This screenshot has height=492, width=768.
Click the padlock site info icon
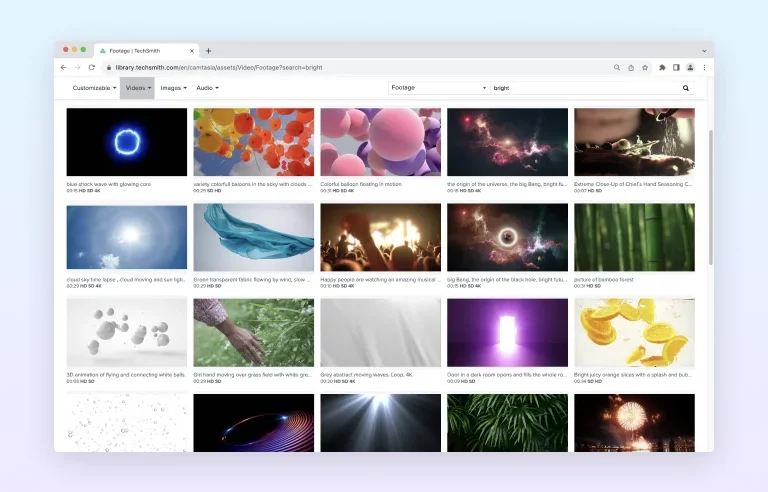pyautogui.click(x=109, y=68)
